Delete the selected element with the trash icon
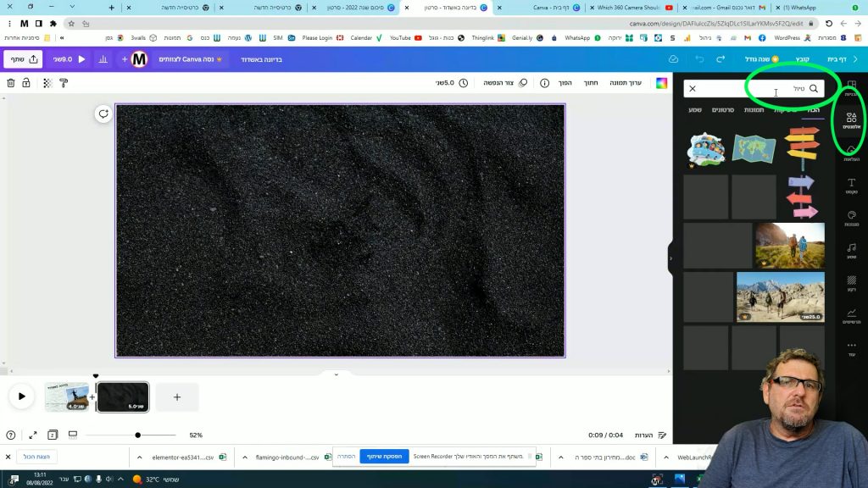This screenshot has width=868, height=488. (10, 83)
